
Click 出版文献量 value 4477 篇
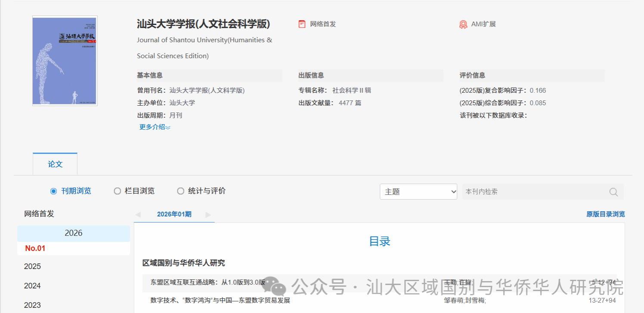coord(350,103)
